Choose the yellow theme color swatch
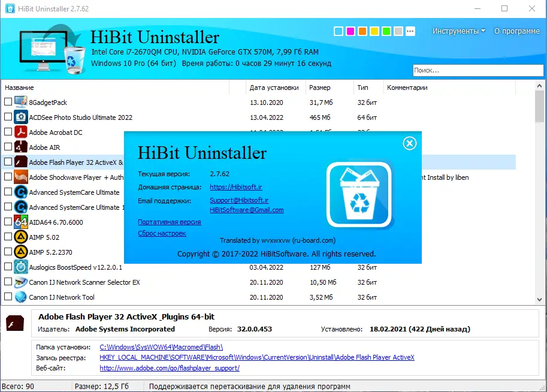Image resolution: width=547 pixels, height=392 pixels. point(374,31)
